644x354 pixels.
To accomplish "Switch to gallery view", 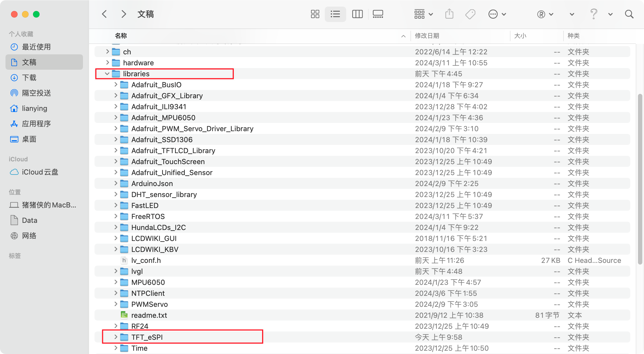I will 378,14.
